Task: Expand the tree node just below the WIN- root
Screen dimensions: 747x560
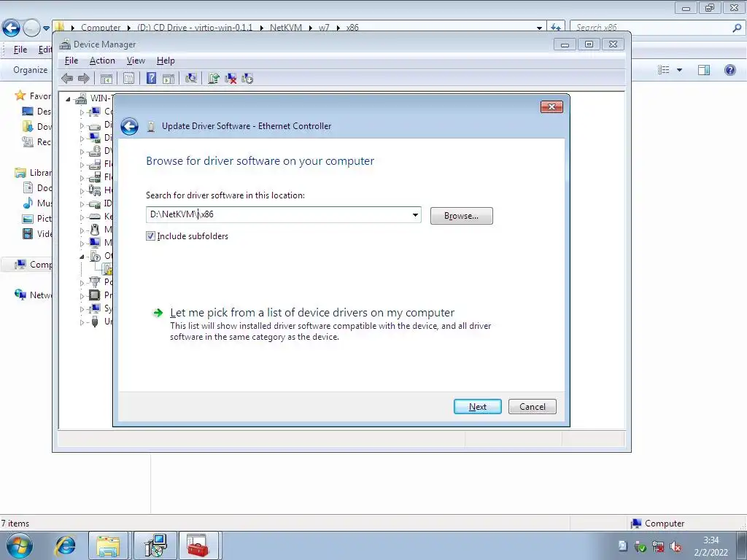Action: pyautogui.click(x=82, y=112)
